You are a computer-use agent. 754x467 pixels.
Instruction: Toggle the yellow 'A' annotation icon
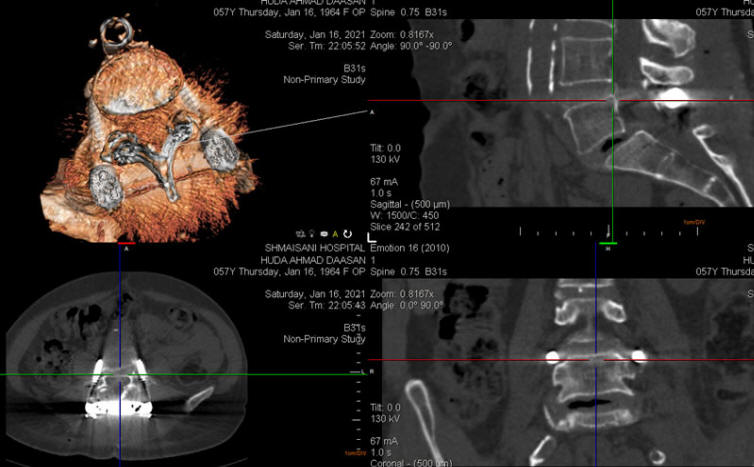(x=336, y=235)
